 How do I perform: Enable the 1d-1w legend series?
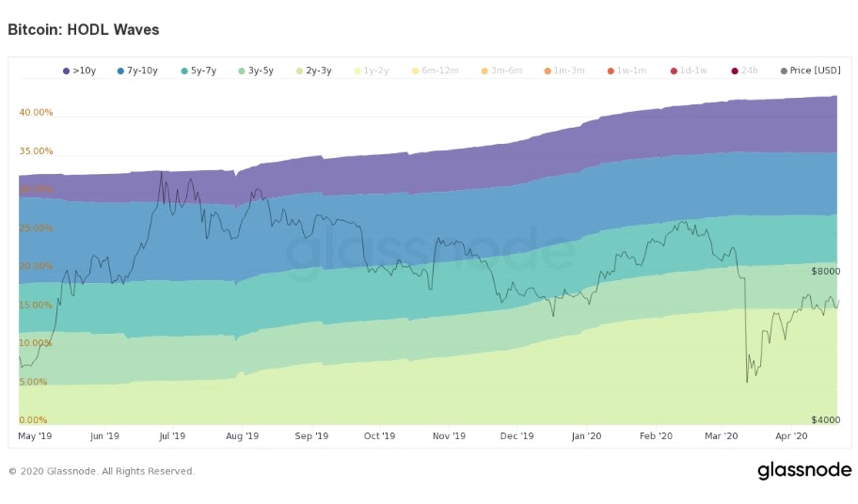(x=689, y=71)
